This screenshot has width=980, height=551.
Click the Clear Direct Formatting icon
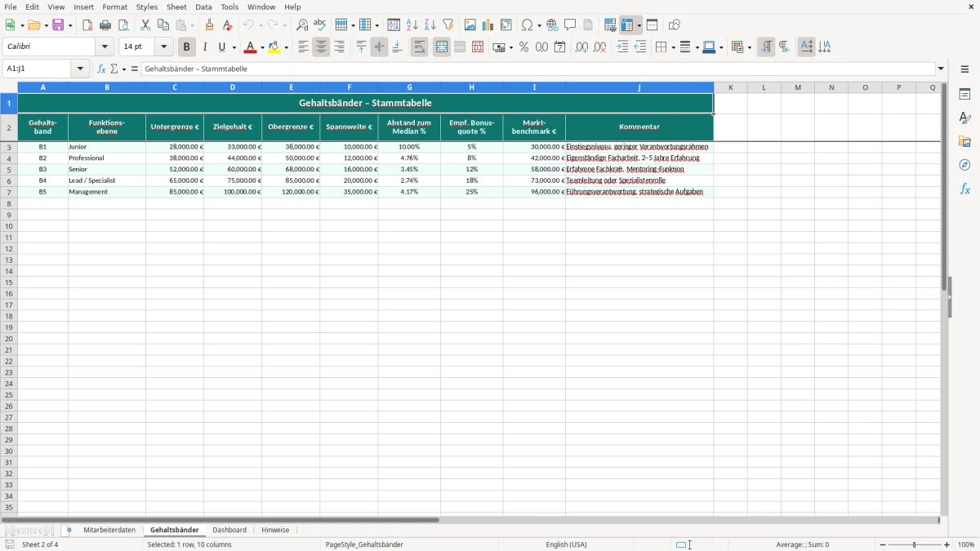click(x=227, y=25)
